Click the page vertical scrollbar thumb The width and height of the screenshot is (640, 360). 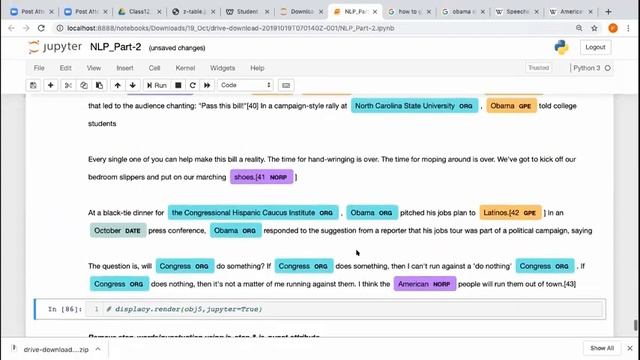pos(635,325)
